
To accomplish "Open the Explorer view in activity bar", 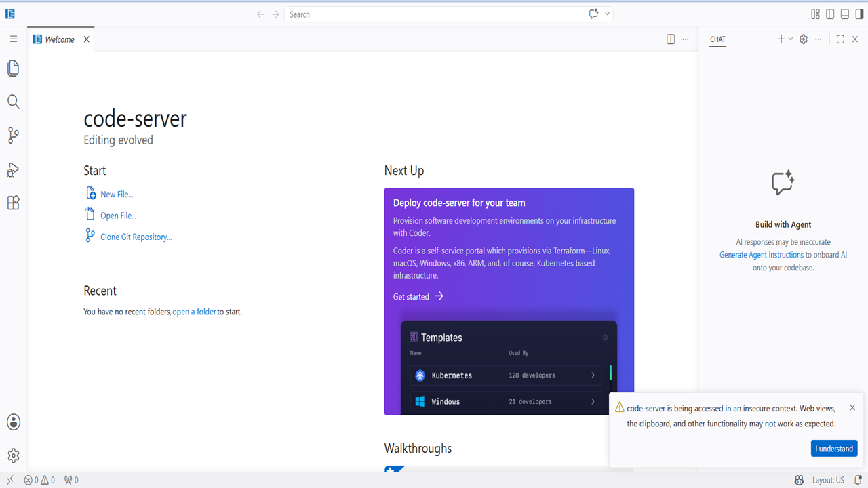I will [x=13, y=68].
